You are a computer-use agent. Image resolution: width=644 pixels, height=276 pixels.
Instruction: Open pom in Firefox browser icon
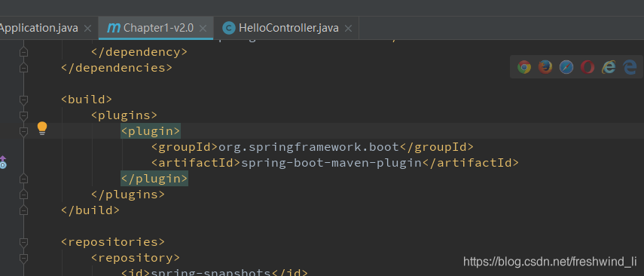tap(545, 66)
